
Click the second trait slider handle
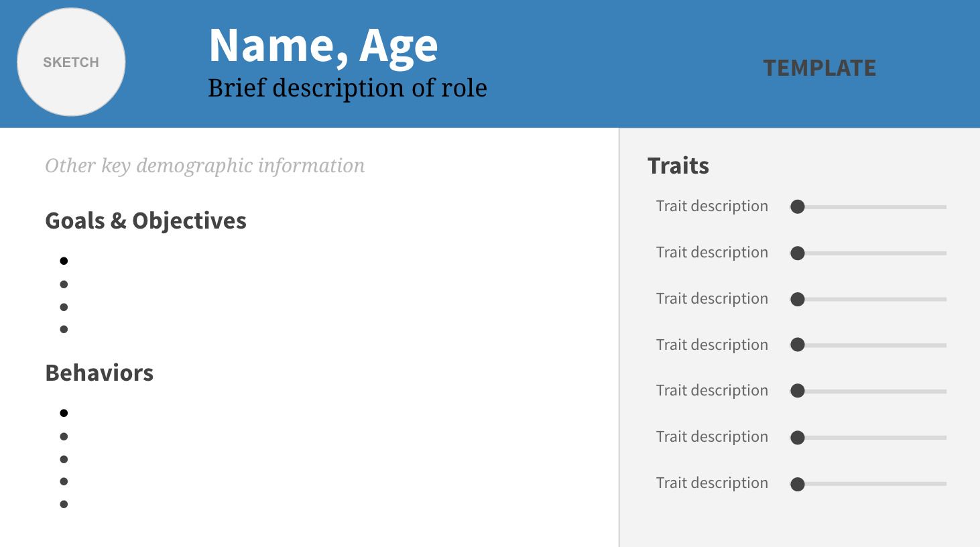tap(797, 253)
